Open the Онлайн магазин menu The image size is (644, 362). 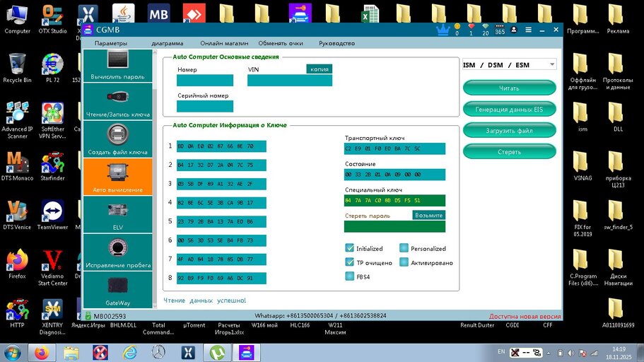224,43
